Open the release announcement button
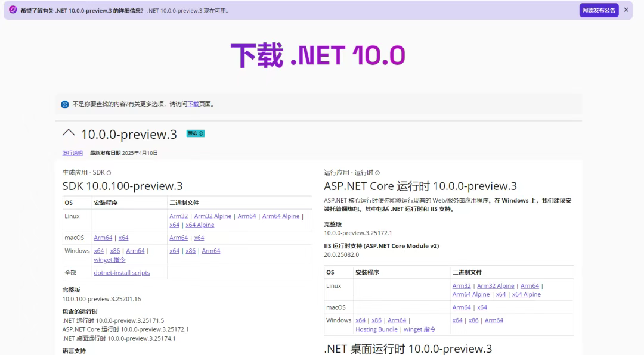 coord(599,10)
